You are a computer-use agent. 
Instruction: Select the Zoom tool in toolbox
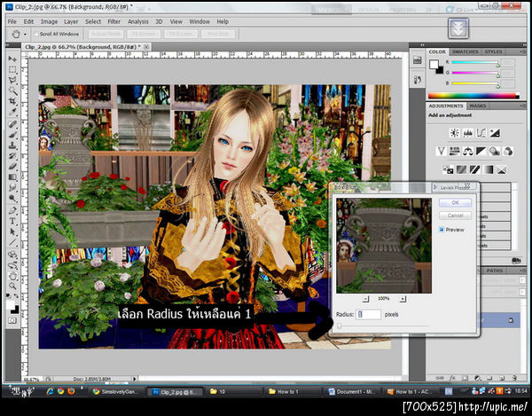coord(12,286)
